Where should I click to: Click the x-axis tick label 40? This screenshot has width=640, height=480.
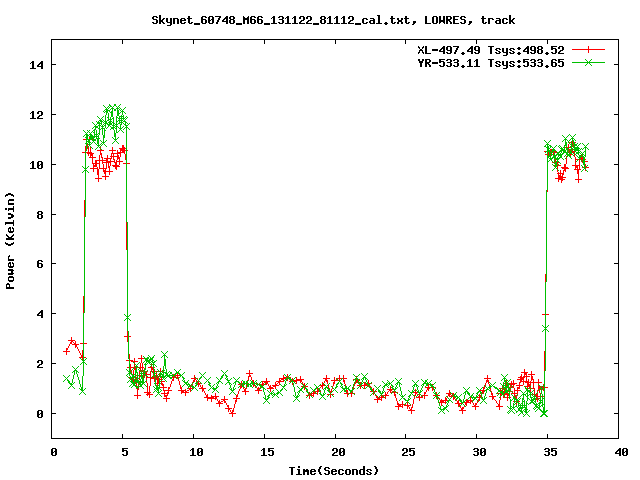click(621, 452)
